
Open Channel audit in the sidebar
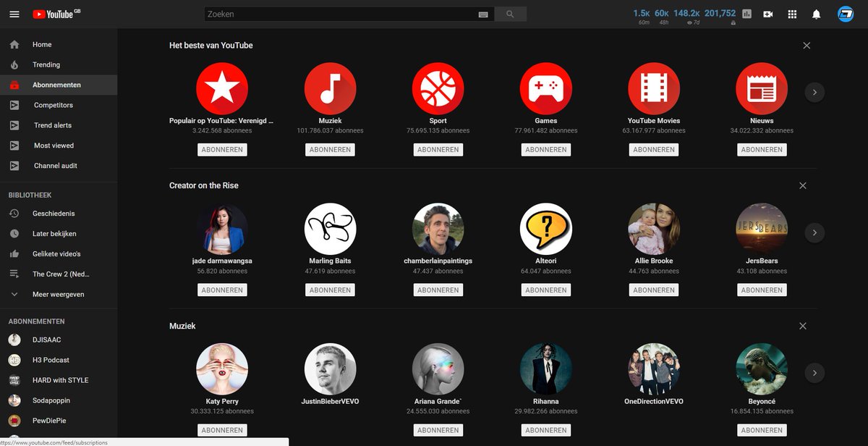coord(59,166)
